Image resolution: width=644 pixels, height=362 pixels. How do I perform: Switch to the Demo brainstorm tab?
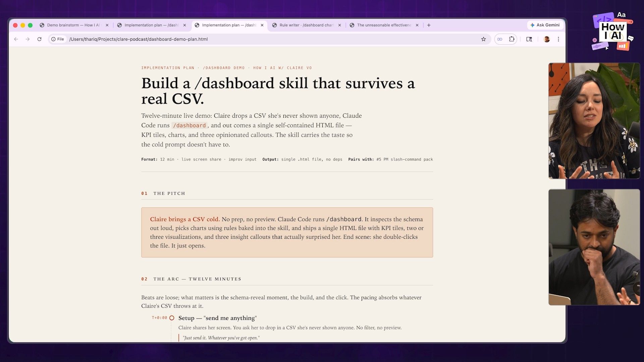[73, 25]
